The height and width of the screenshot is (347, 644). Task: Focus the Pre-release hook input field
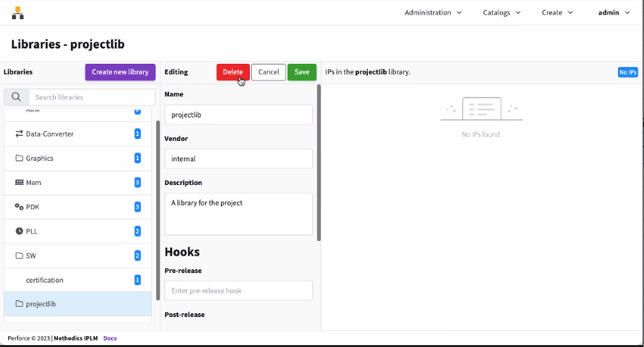(238, 291)
